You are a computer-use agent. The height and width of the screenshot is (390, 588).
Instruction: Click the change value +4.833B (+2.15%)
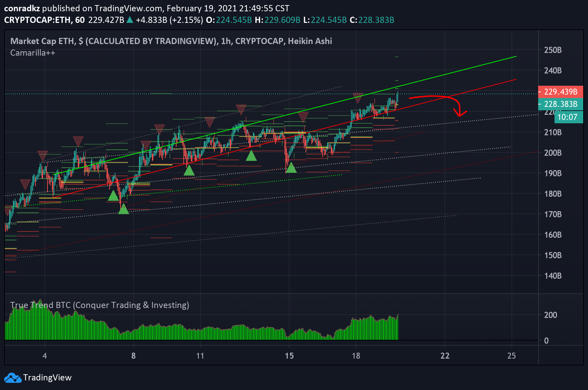coord(169,20)
